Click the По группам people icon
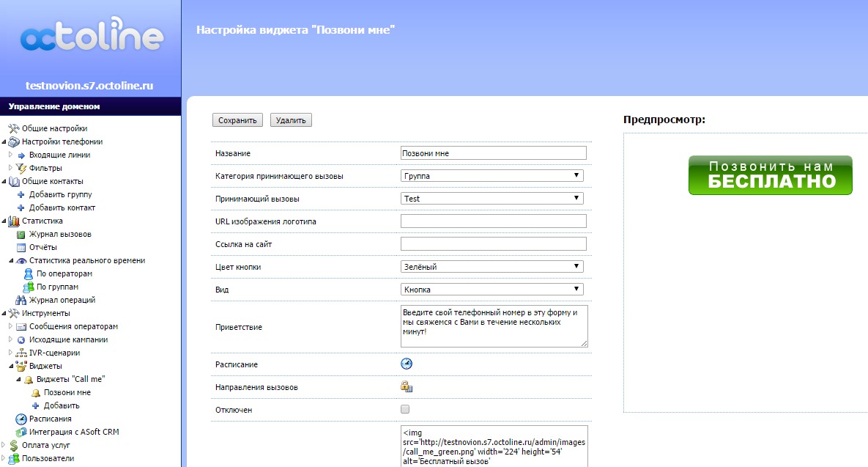The image size is (868, 467). pos(29,287)
